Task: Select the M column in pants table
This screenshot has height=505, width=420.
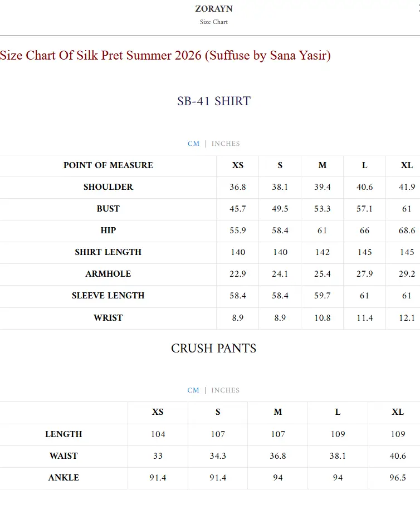Action: pyautogui.click(x=277, y=412)
